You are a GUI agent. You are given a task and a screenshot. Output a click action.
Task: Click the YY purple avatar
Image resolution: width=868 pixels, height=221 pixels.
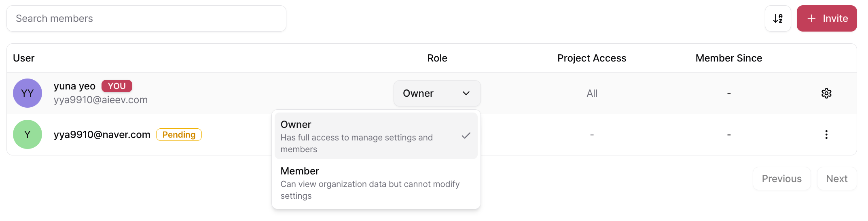tap(28, 93)
